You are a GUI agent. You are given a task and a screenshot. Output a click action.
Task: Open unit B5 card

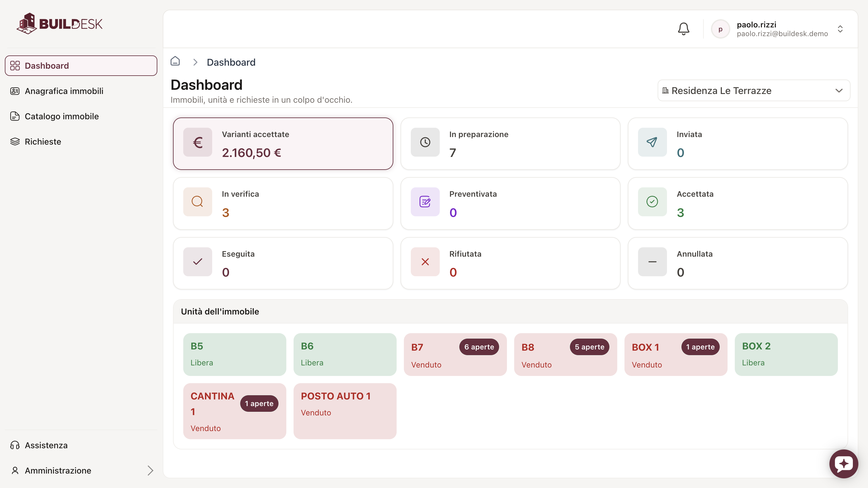click(234, 355)
